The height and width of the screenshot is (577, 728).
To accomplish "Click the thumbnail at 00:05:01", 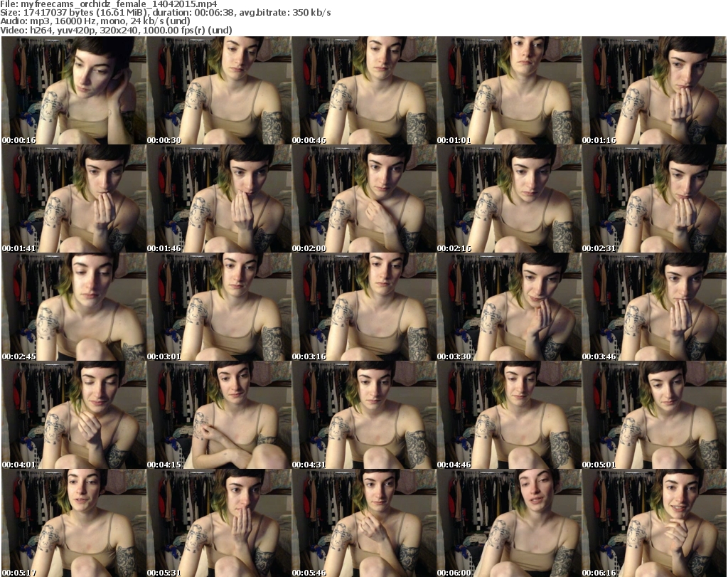I will coord(654,415).
